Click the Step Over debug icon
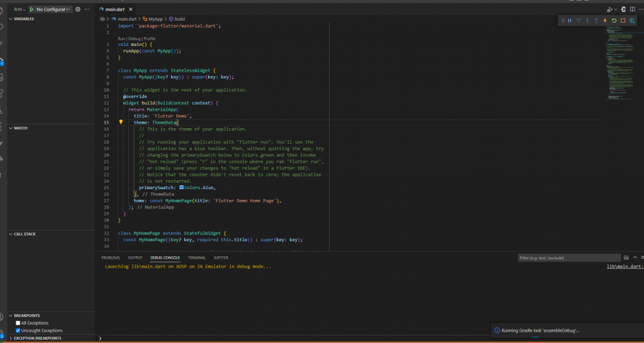Screen dimensions: 644x343 pyautogui.click(x=579, y=21)
